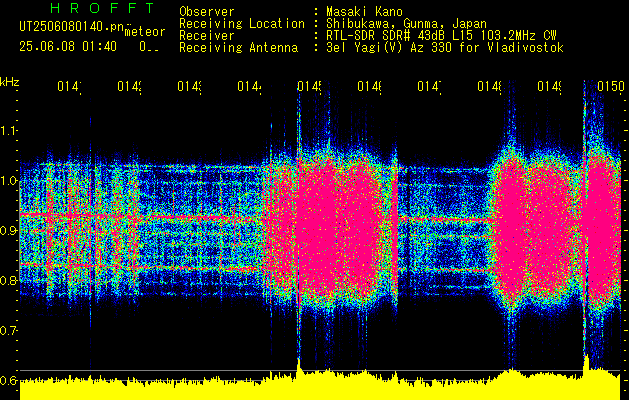Click the 0.7 kHz axis label
The height and width of the screenshot is (400, 629).
(x=8, y=330)
